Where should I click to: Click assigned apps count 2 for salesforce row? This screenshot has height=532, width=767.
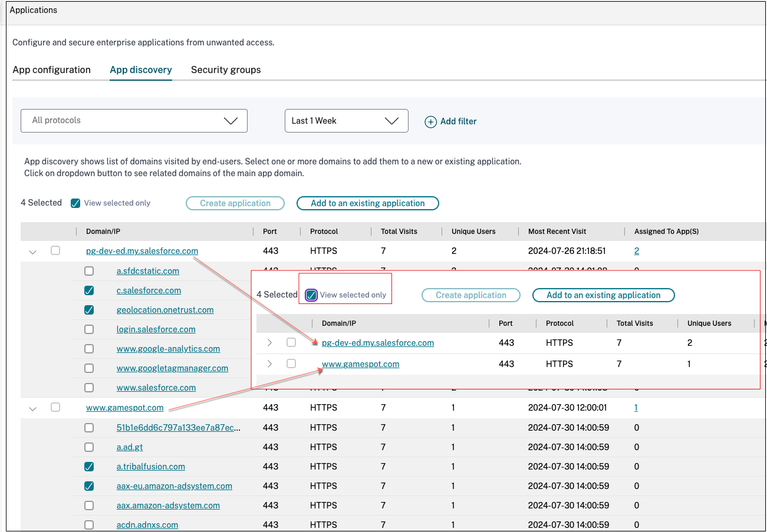637,251
